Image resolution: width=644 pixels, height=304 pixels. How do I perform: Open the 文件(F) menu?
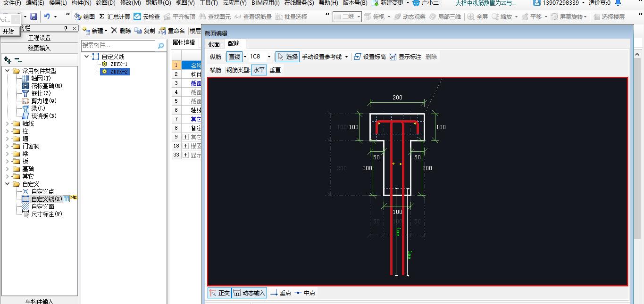(11, 3)
